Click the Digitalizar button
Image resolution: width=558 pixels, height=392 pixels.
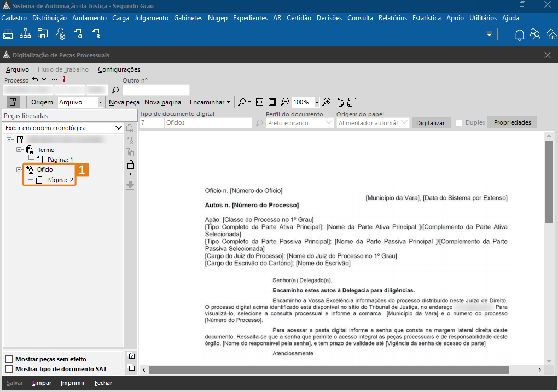431,123
